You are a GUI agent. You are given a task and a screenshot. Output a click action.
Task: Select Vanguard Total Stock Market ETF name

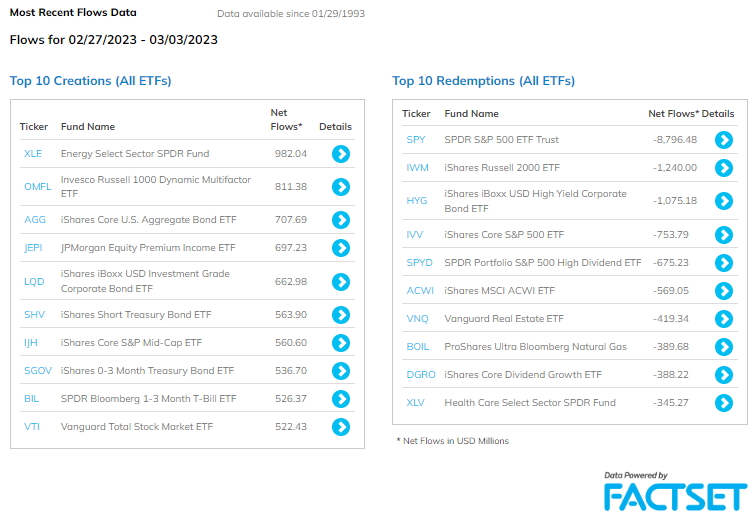click(137, 427)
